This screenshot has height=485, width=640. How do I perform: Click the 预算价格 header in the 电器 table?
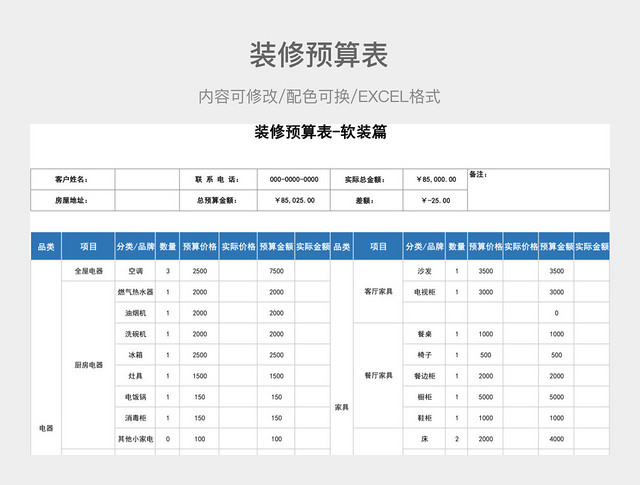(200, 246)
